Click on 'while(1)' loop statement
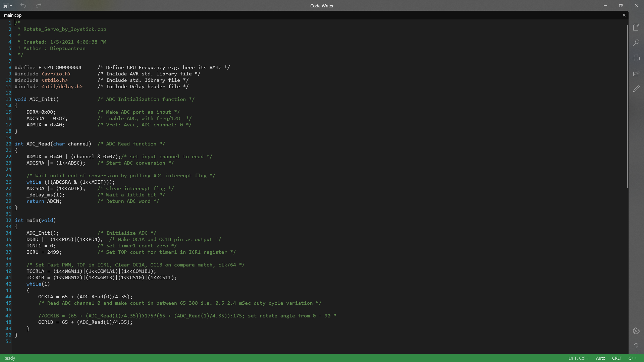This screenshot has height=362, width=644. point(38,284)
